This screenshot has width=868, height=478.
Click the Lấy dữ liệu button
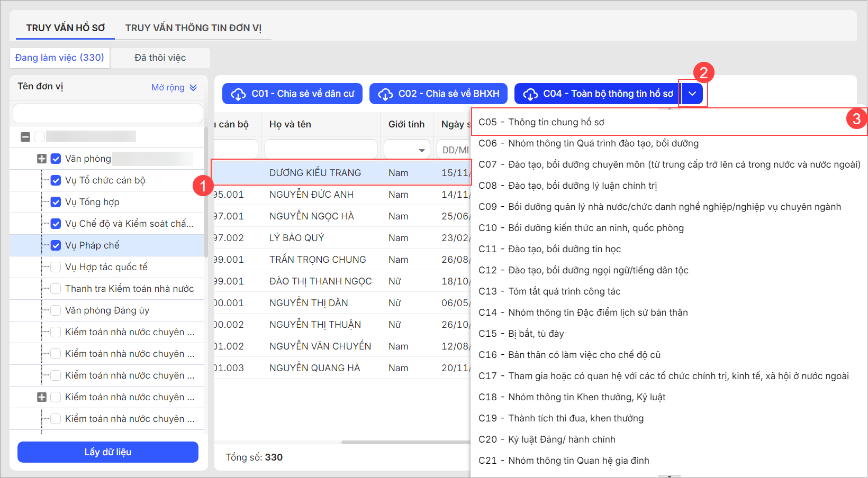point(108,452)
